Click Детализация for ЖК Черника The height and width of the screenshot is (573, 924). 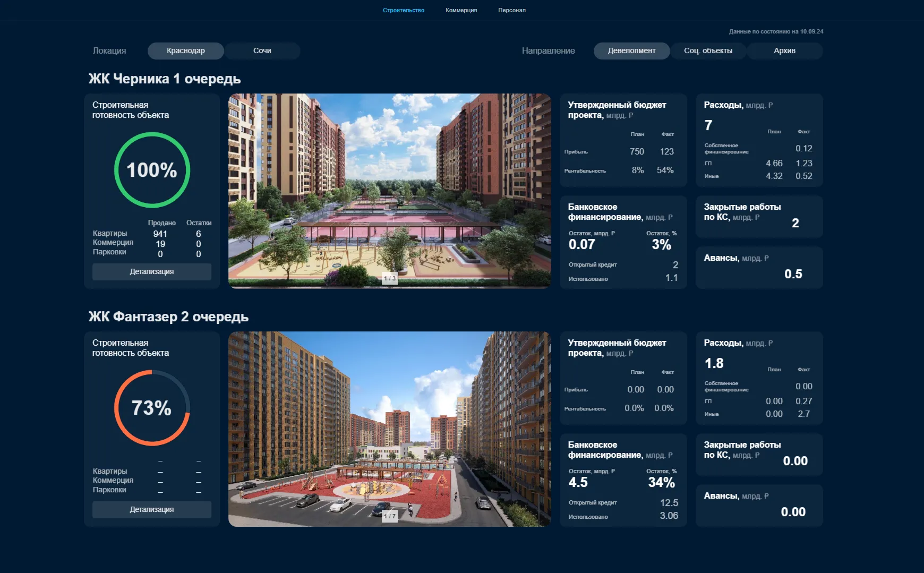pyautogui.click(x=151, y=271)
